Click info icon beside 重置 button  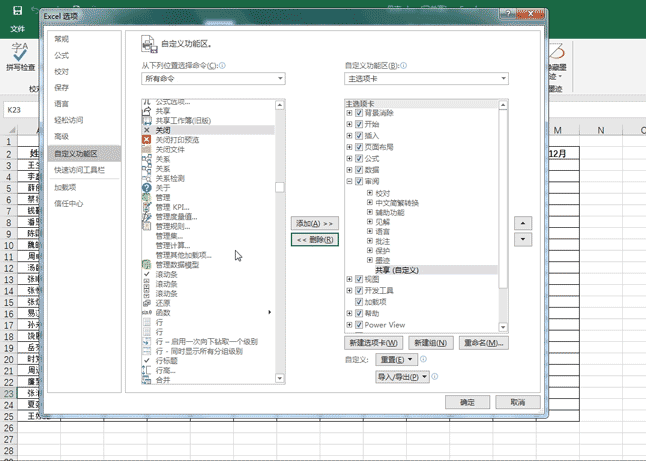coord(423,359)
